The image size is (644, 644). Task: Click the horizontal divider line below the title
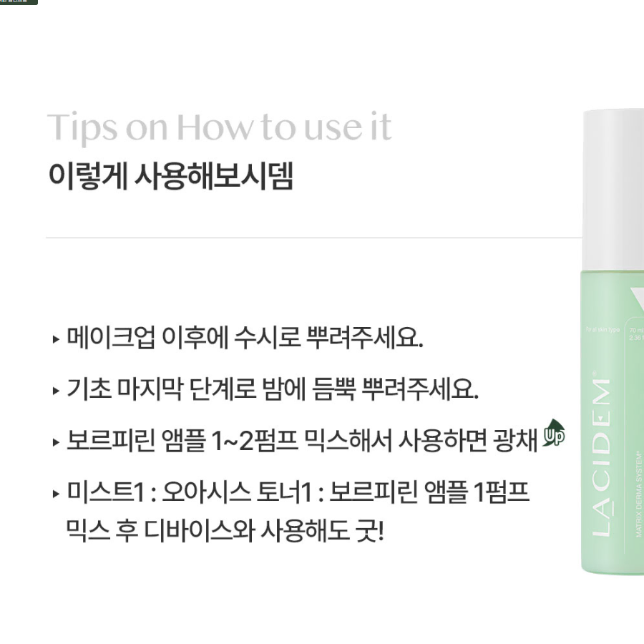point(314,238)
